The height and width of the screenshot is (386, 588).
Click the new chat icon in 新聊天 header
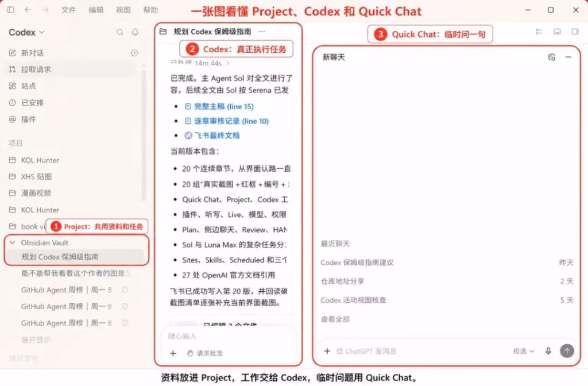tap(551, 57)
